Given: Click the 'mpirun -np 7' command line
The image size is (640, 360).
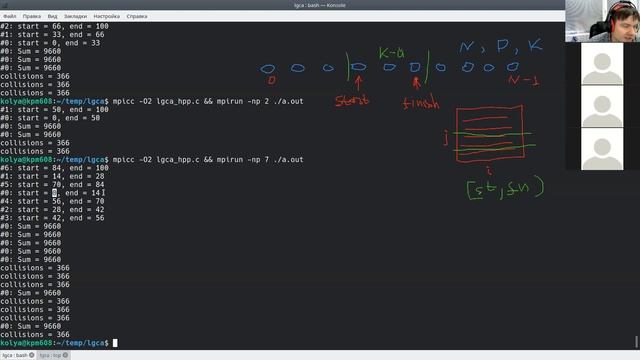Looking at the screenshot, I should (152, 160).
